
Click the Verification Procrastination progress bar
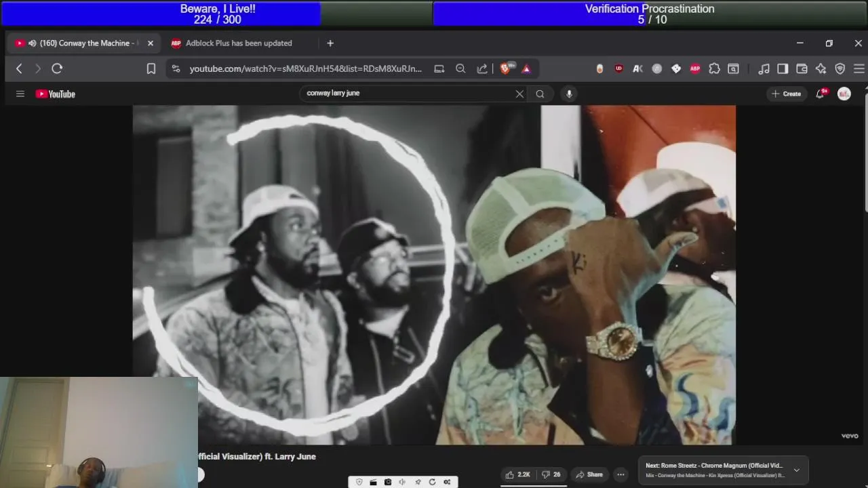(x=650, y=14)
